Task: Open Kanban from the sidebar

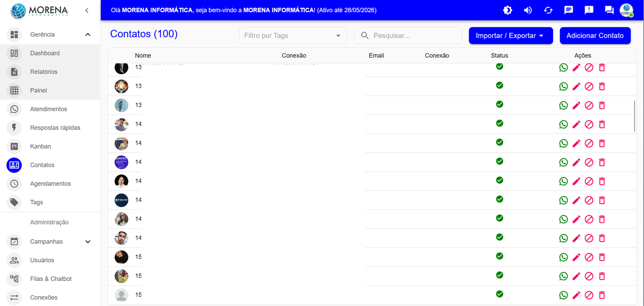Action: click(40, 146)
